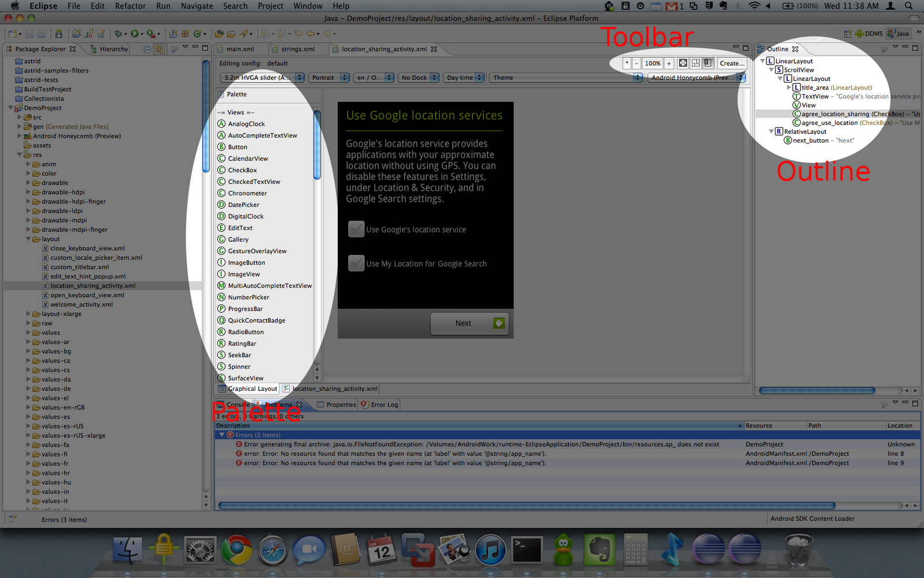
Task: Sort problems by Resource column header
Action: tap(774, 426)
